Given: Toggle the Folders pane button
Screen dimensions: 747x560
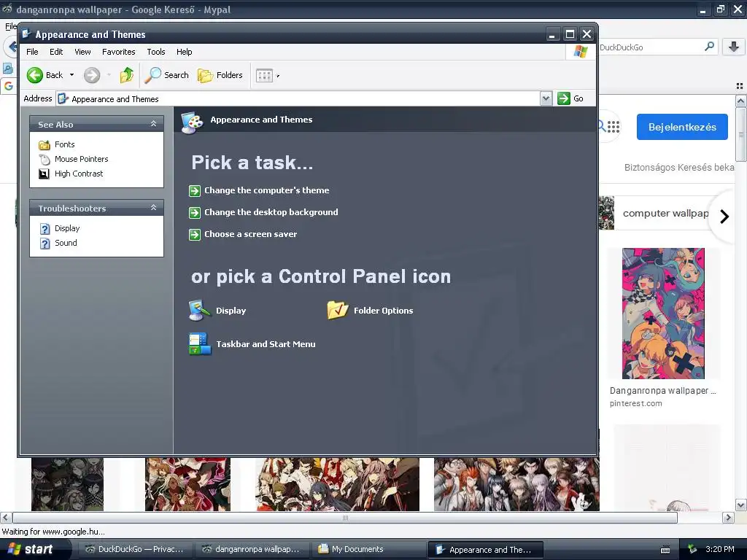Looking at the screenshot, I should 220,75.
